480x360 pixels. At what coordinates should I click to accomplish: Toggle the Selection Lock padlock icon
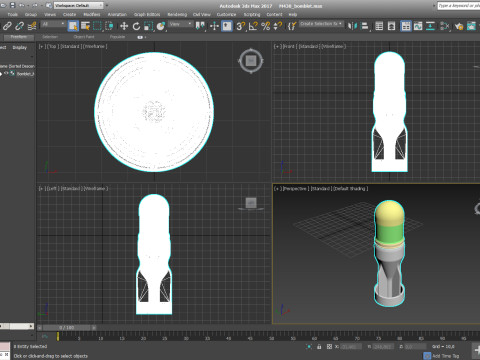tap(319, 347)
